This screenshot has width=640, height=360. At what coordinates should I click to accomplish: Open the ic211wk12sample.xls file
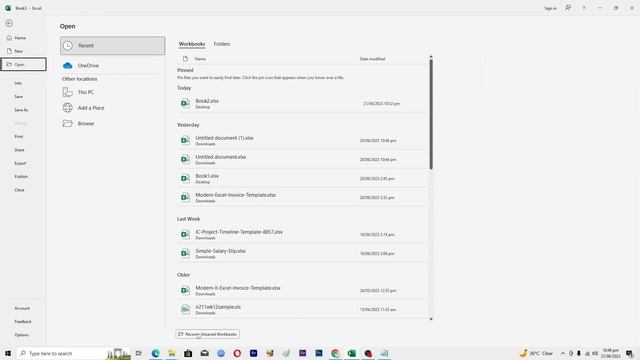click(x=302, y=309)
